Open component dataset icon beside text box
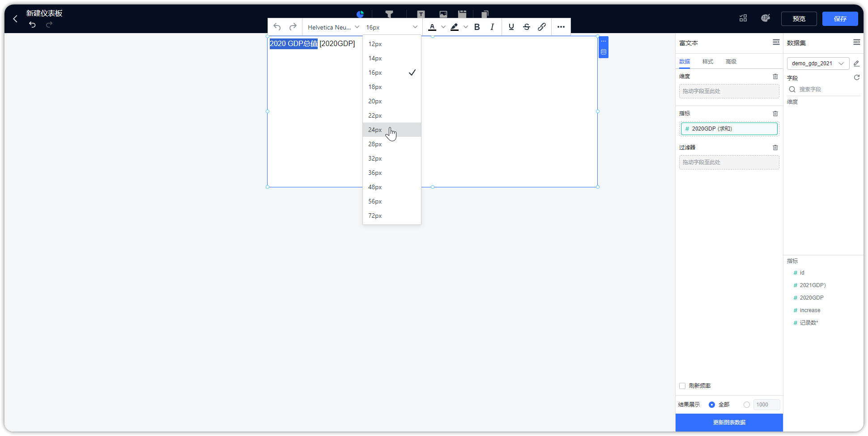 (x=604, y=52)
